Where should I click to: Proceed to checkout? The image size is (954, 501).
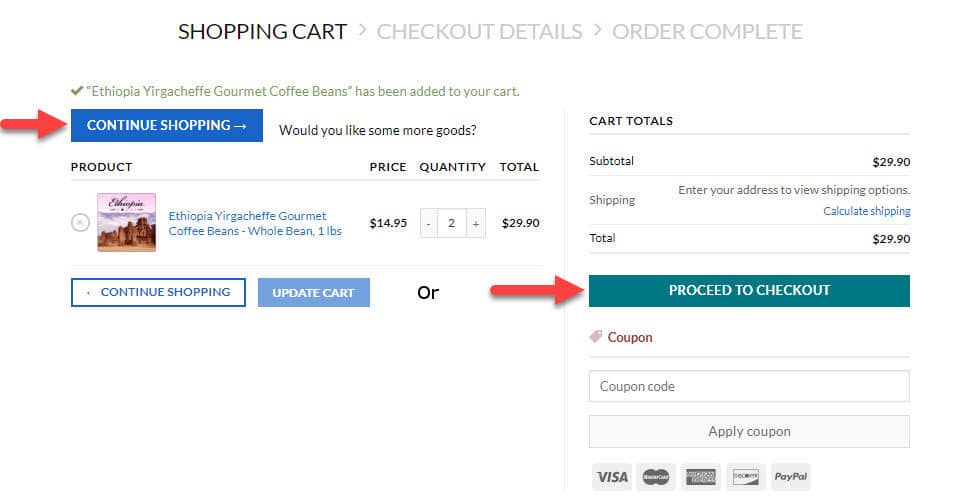coord(749,290)
